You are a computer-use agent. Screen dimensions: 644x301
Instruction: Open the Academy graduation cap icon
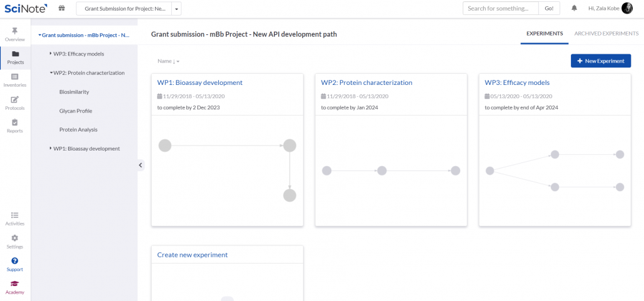pos(15,284)
